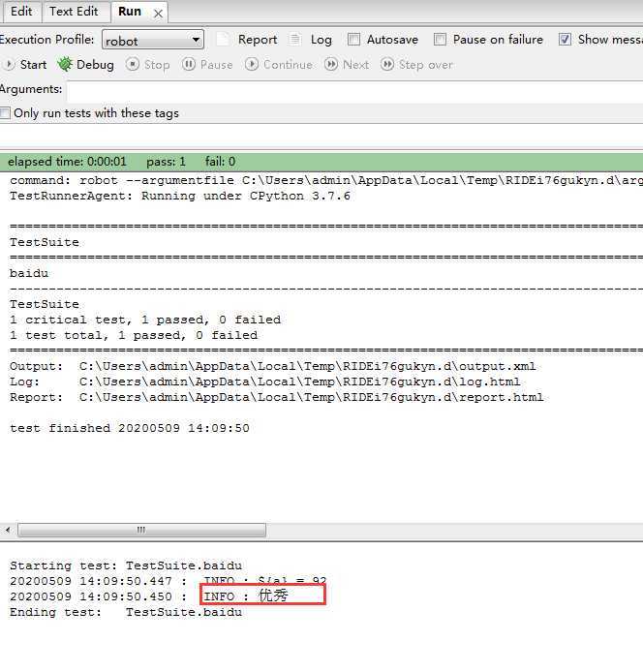
Task: Click the output.xml path line
Action: click(x=273, y=366)
